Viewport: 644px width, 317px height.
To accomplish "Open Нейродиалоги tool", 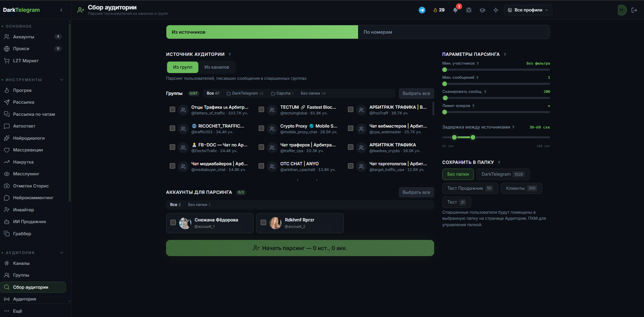I will pyautogui.click(x=33, y=138).
